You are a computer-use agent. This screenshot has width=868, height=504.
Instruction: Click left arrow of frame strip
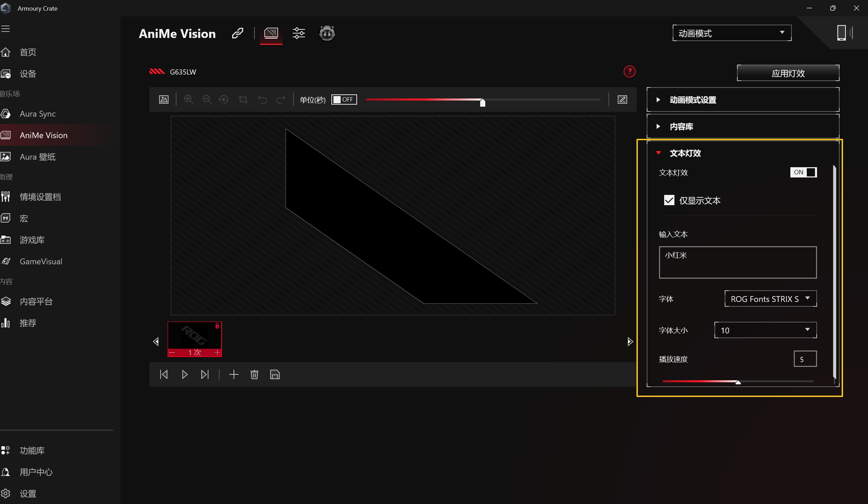point(156,342)
